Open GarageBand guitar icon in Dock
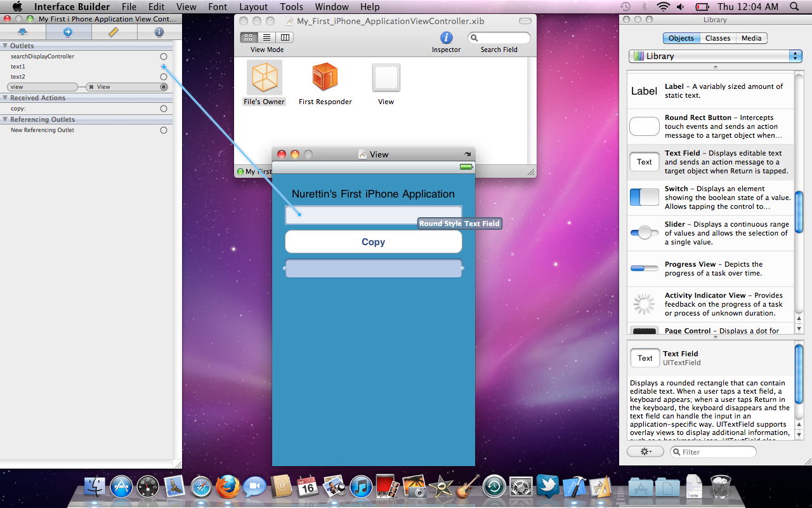Image resolution: width=812 pixels, height=508 pixels. click(468, 487)
